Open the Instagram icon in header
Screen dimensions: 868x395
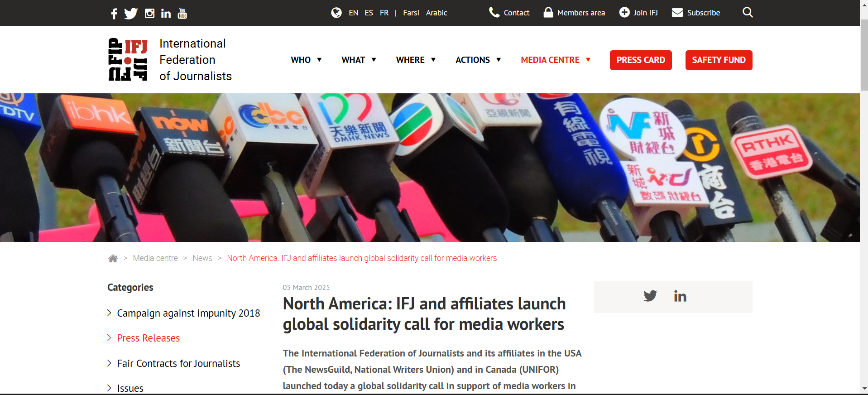tap(149, 14)
